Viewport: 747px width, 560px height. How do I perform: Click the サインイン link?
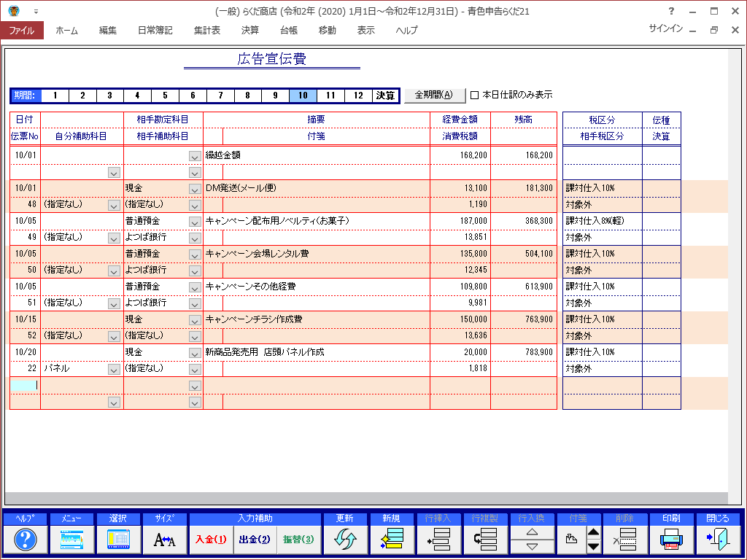point(665,28)
